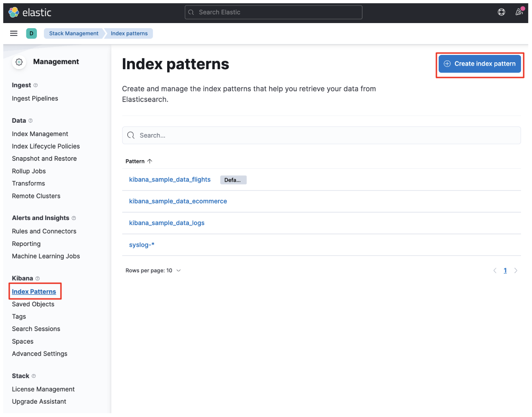532x417 pixels.
Task: Go to next page with right chevron
Action: tap(516, 270)
